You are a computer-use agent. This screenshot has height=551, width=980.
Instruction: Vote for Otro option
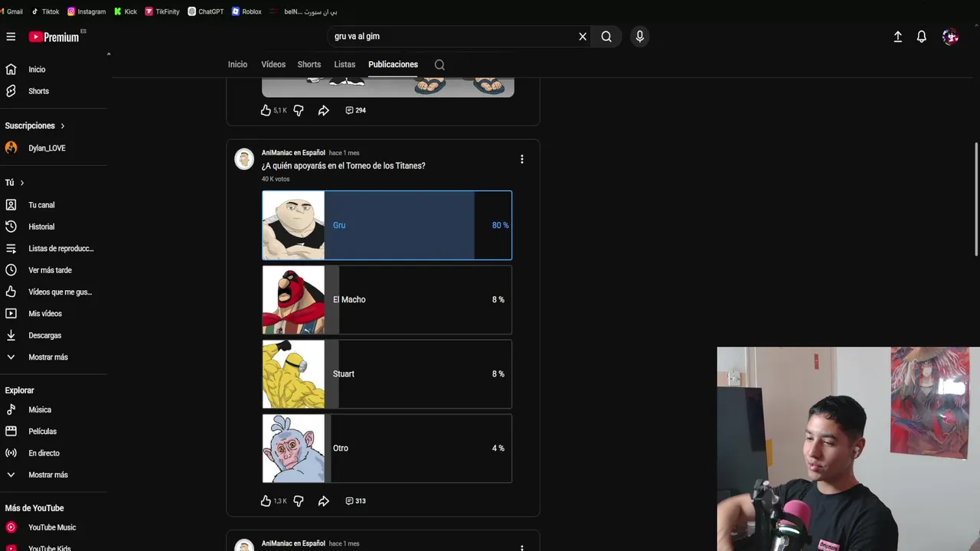pos(387,448)
